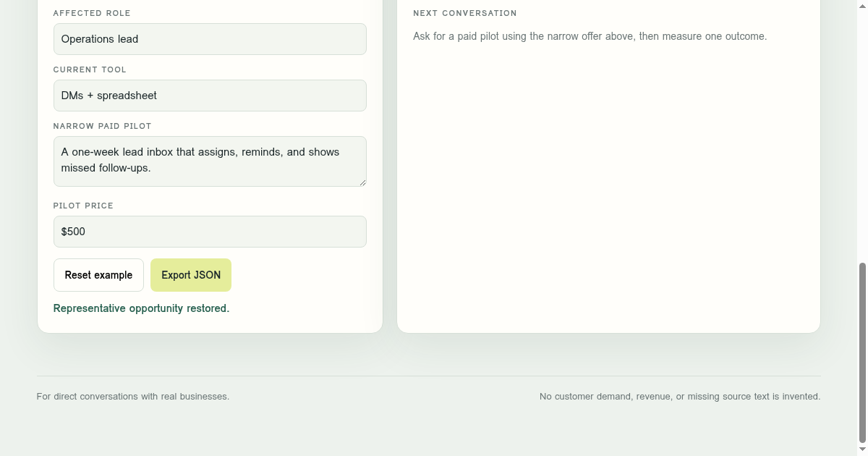
Task: Export the opportunity as JSON
Action: (191, 275)
